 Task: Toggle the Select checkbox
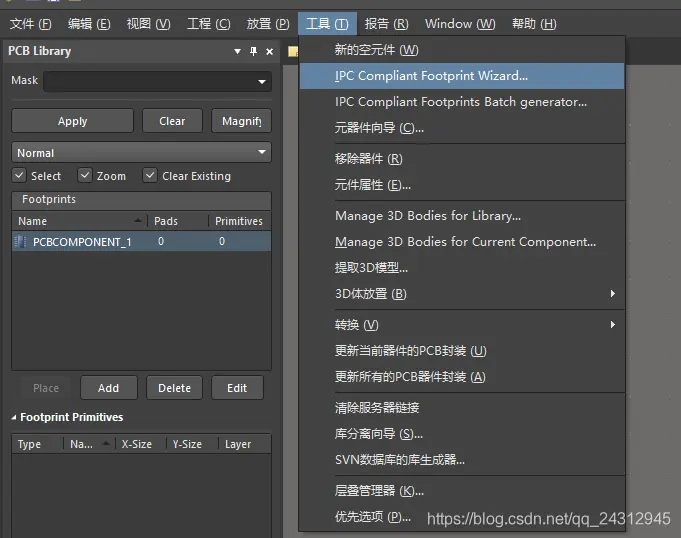[19, 175]
